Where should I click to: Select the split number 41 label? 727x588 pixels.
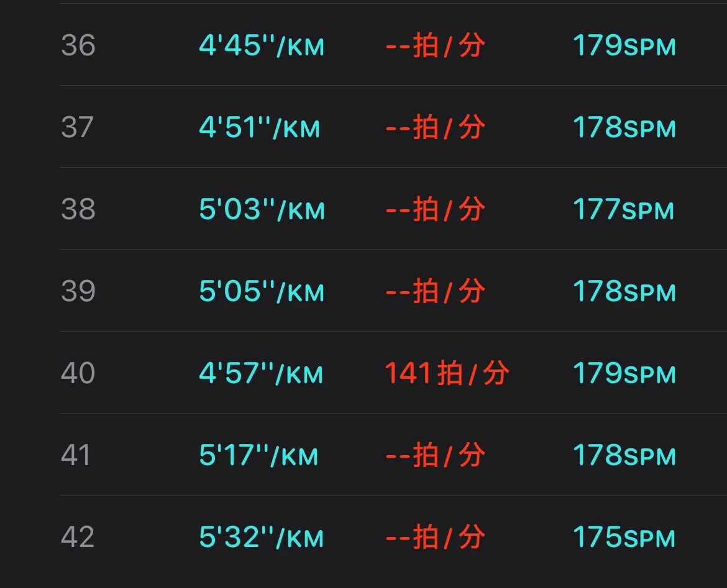click(x=76, y=456)
